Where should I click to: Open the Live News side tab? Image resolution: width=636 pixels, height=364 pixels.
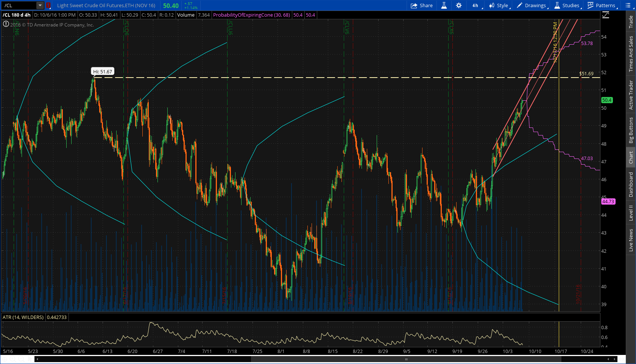coord(631,240)
